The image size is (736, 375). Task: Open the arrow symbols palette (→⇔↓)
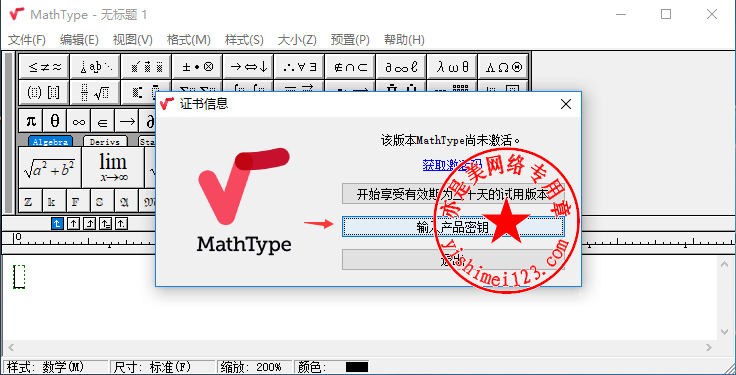click(x=248, y=66)
